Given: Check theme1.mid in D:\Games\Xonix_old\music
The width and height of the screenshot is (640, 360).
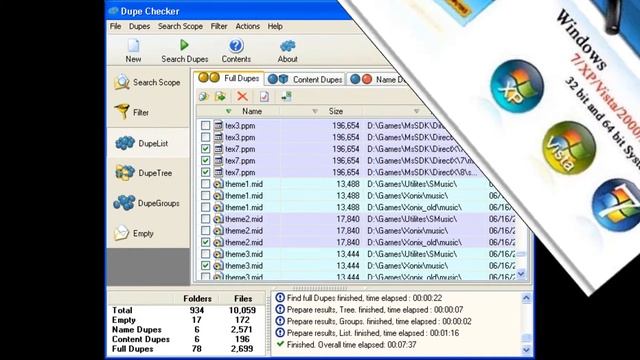Looking at the screenshot, I should [206, 207].
